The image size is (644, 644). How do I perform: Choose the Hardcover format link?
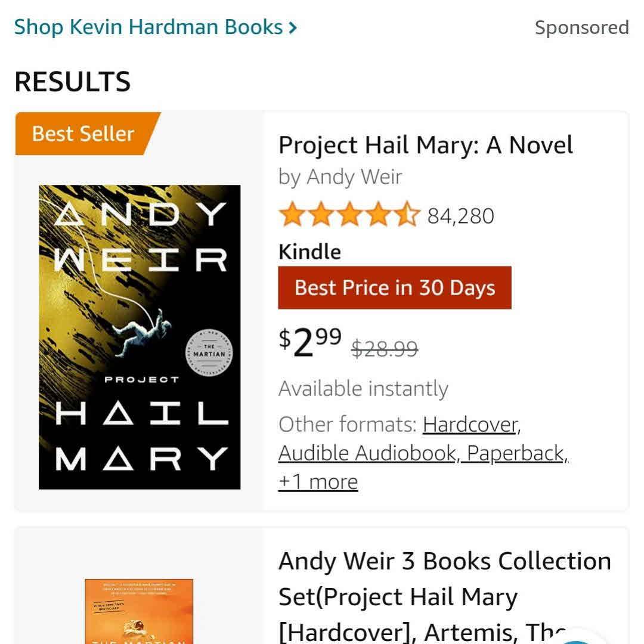coord(470,425)
